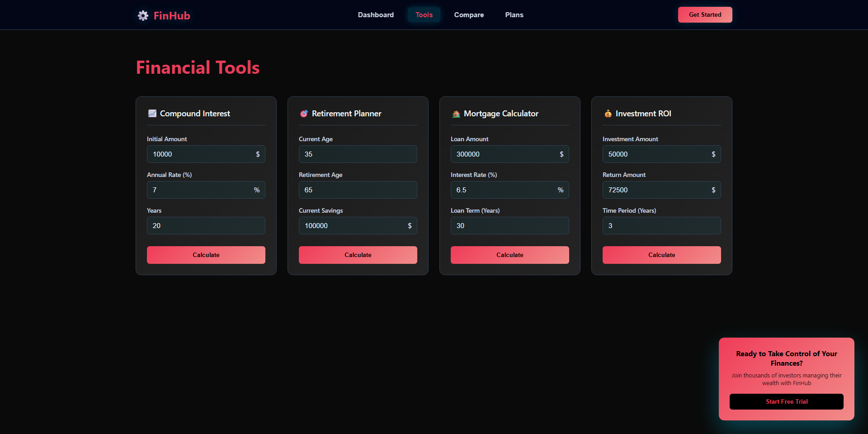Select the Initial Amount input field
The height and width of the screenshot is (434, 868).
(x=206, y=154)
